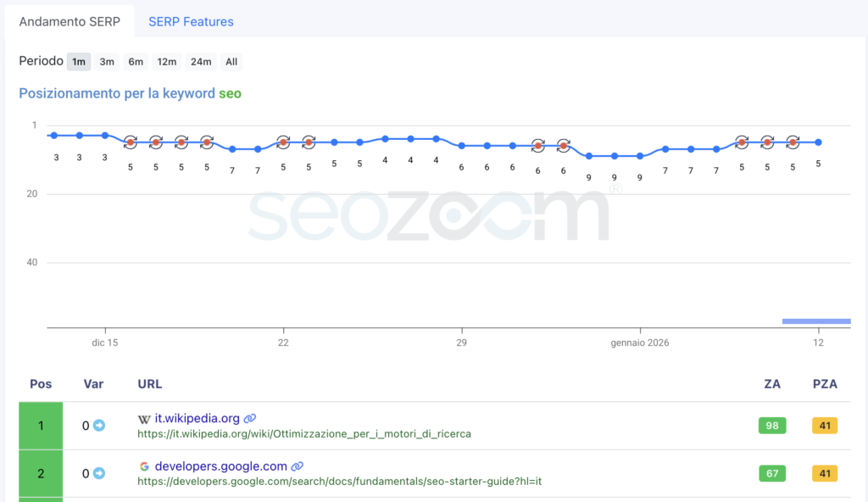The width and height of the screenshot is (868, 502).
Task: Open the SERP Features tab
Action: coord(191,21)
